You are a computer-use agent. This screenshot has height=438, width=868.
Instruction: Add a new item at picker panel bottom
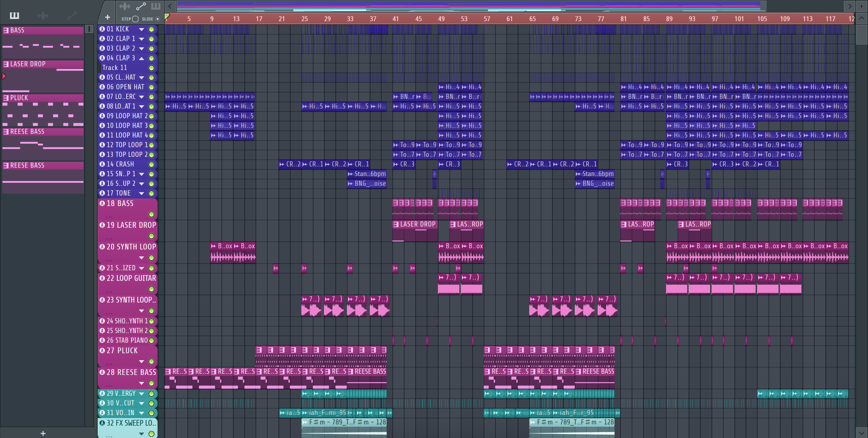tap(43, 433)
